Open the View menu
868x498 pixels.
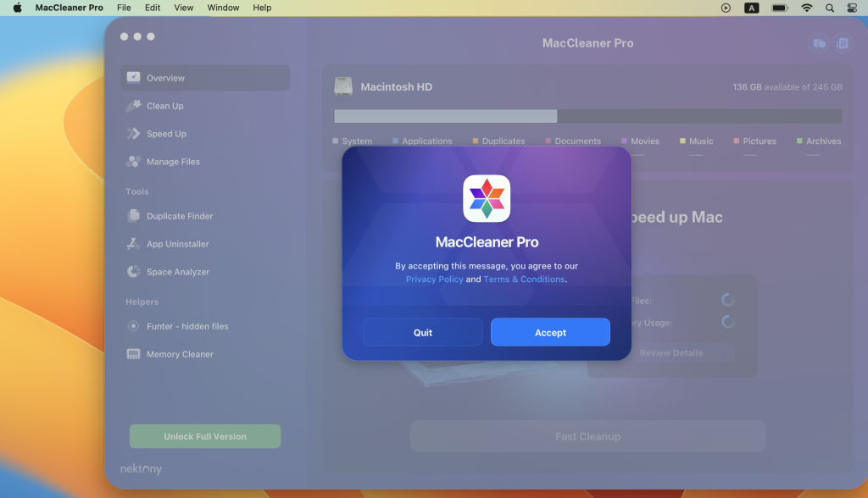184,8
